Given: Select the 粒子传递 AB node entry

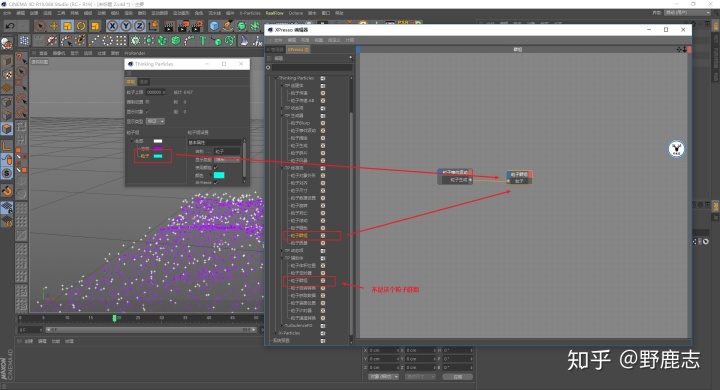Looking at the screenshot, I should [302, 101].
